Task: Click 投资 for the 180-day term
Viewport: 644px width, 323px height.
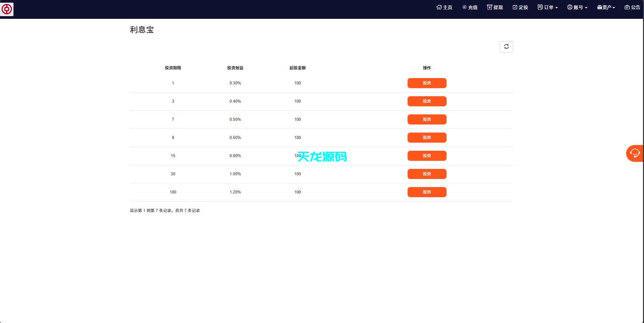Action: click(x=427, y=192)
